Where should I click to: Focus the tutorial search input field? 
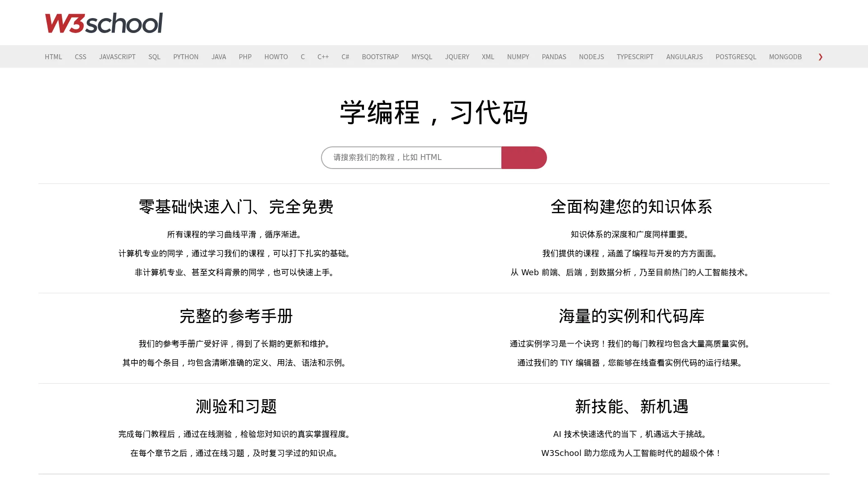(411, 158)
